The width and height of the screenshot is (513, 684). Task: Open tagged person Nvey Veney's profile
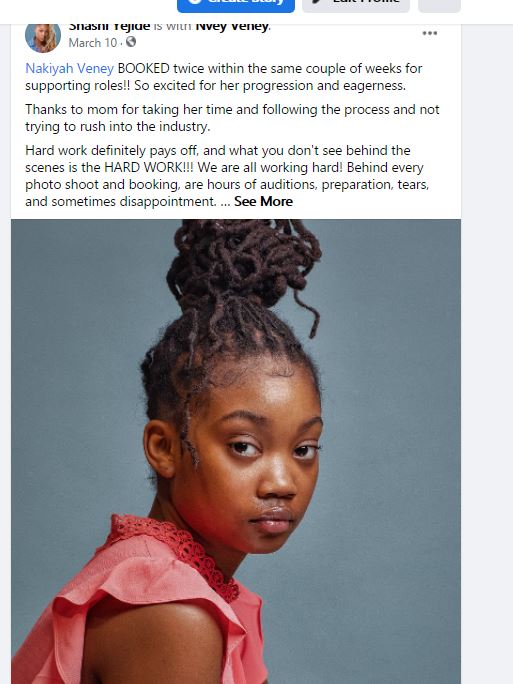pyautogui.click(x=232, y=27)
